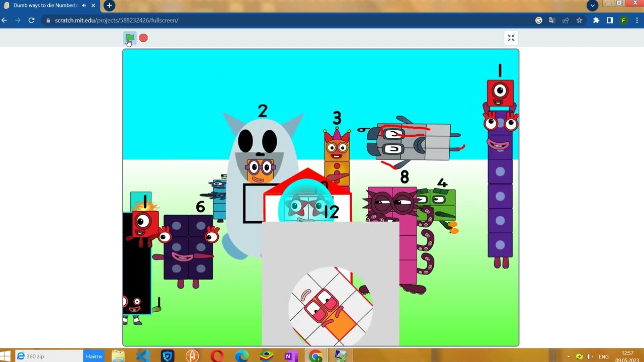The height and width of the screenshot is (362, 644).
Task: Share this page icon
Action: (x=566, y=20)
